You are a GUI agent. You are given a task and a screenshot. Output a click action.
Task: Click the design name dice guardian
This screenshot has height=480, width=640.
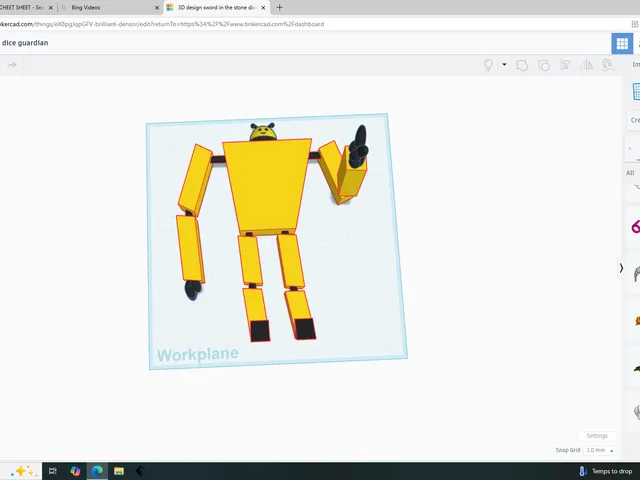pos(25,43)
